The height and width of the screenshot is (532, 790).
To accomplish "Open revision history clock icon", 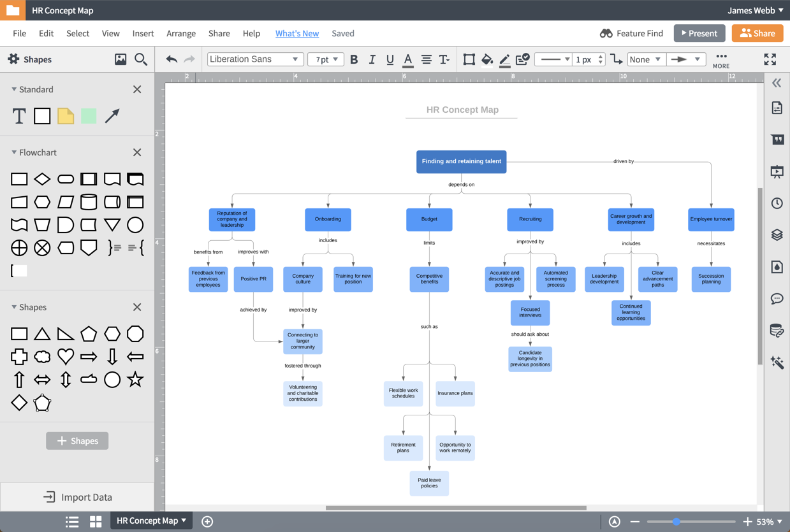I will (777, 203).
